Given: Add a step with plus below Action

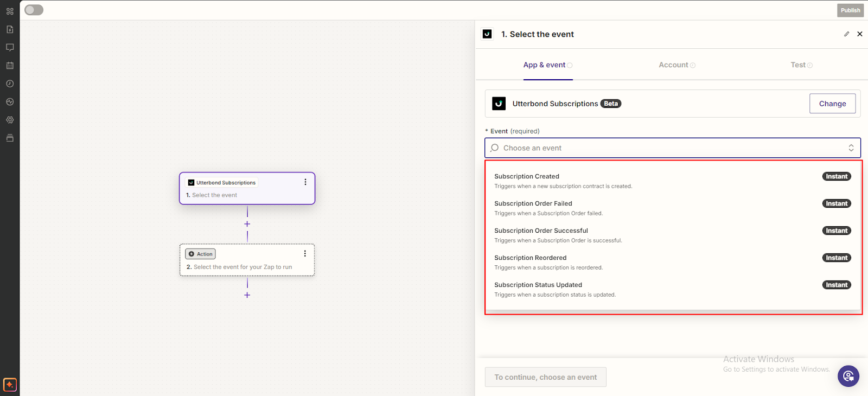Looking at the screenshot, I should 247,295.
